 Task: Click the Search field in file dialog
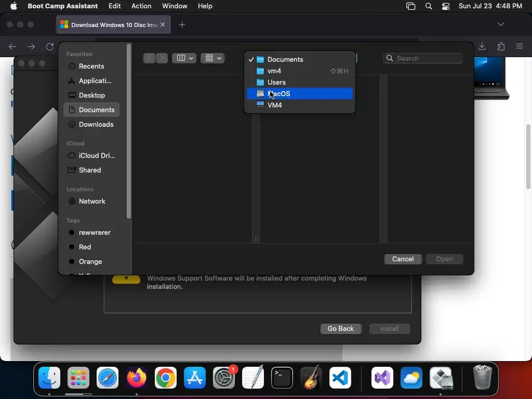pyautogui.click(x=423, y=58)
